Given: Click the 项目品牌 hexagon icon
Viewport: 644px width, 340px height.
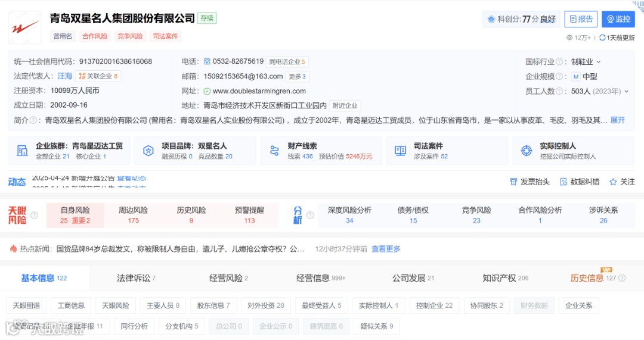Looking at the screenshot, I should 148,151.
